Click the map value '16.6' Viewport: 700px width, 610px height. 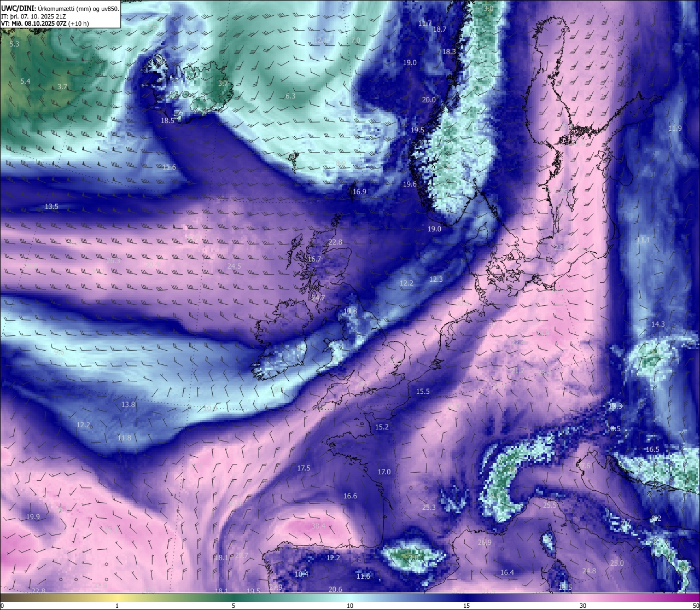(x=350, y=496)
